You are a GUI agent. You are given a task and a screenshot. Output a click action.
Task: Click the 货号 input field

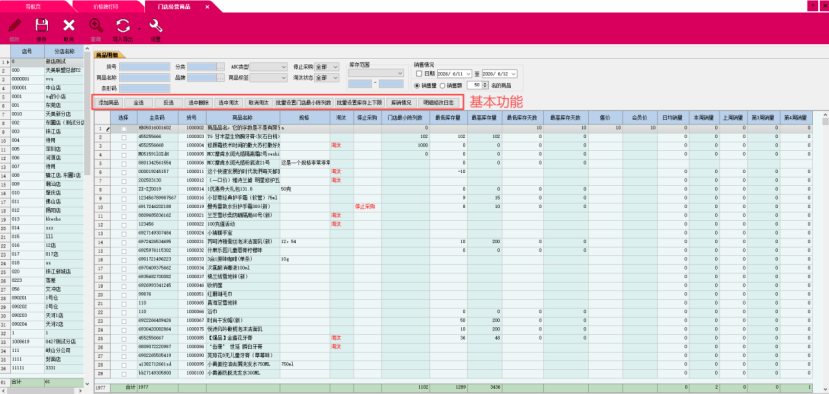pyautogui.click(x=144, y=67)
